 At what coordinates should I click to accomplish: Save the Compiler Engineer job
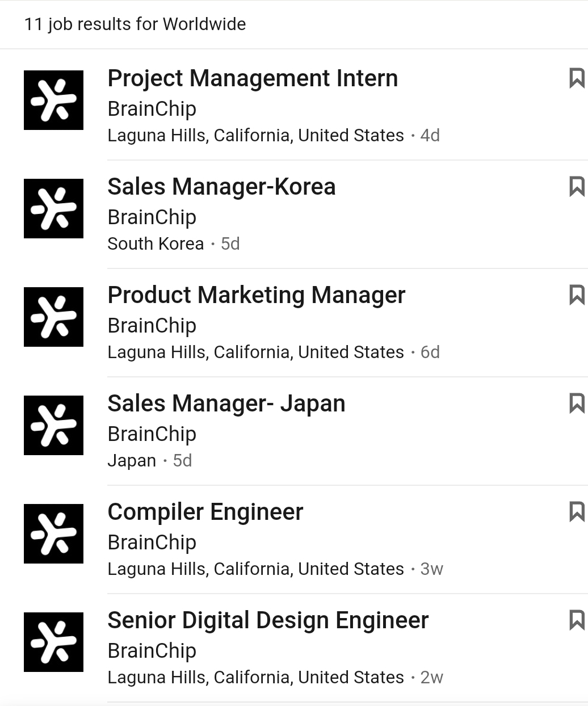[576, 512]
